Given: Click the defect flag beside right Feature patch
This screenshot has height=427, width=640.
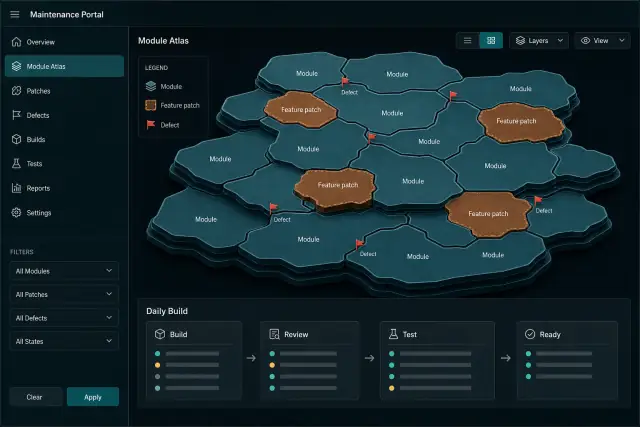Looking at the screenshot, I should (538, 200).
